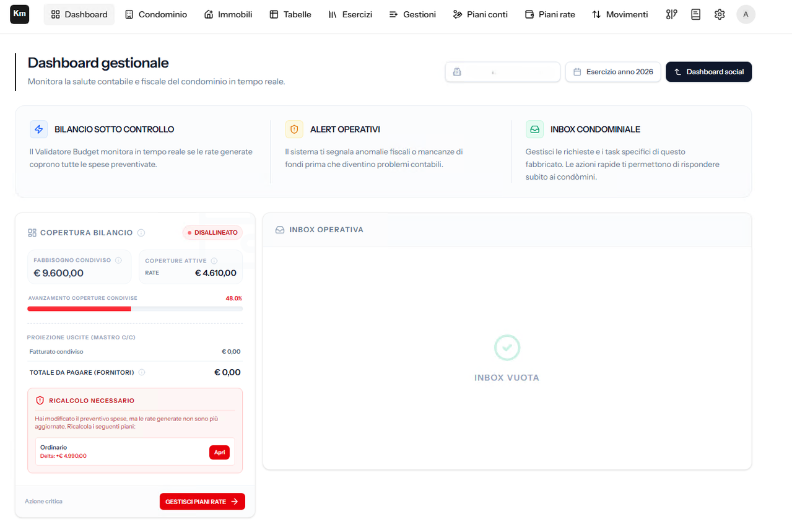Click the Km logo icon
The image size is (792, 532).
20,14
